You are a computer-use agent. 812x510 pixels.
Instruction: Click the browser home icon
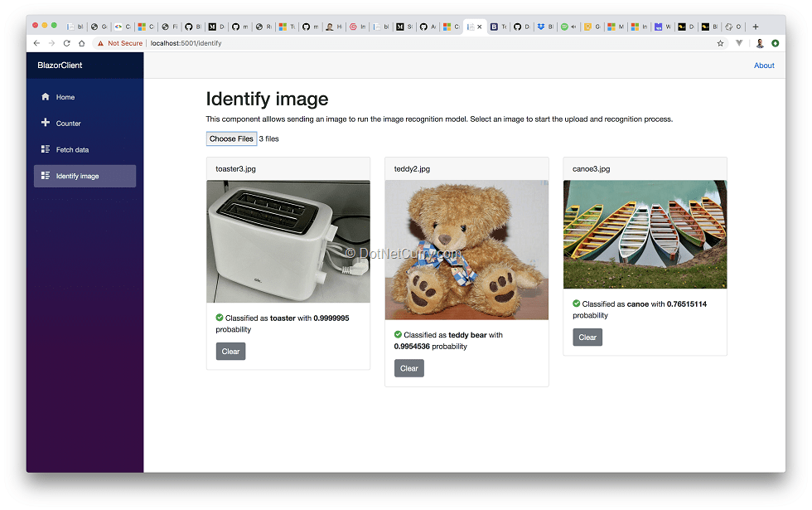pyautogui.click(x=81, y=43)
